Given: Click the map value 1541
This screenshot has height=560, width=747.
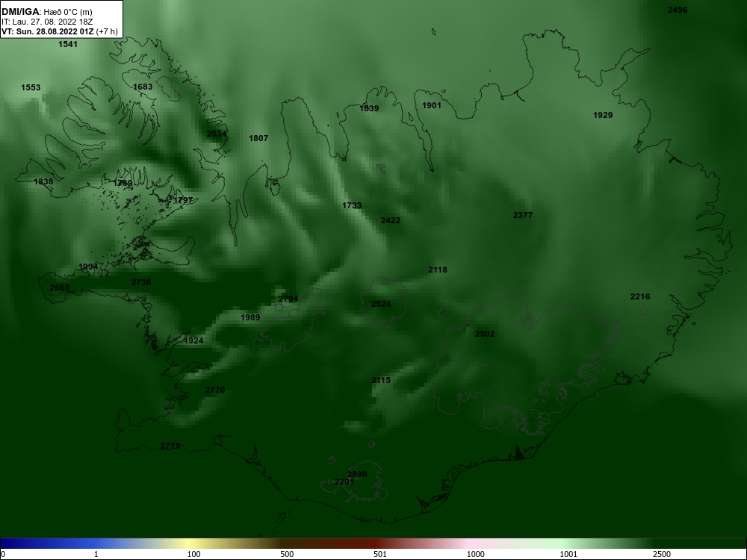Looking at the screenshot, I should pos(68,44).
